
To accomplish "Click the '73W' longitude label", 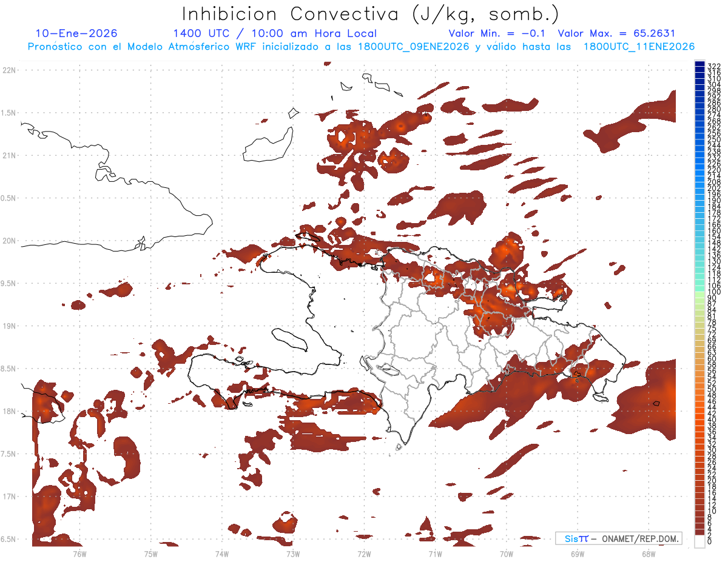I will point(293,554).
